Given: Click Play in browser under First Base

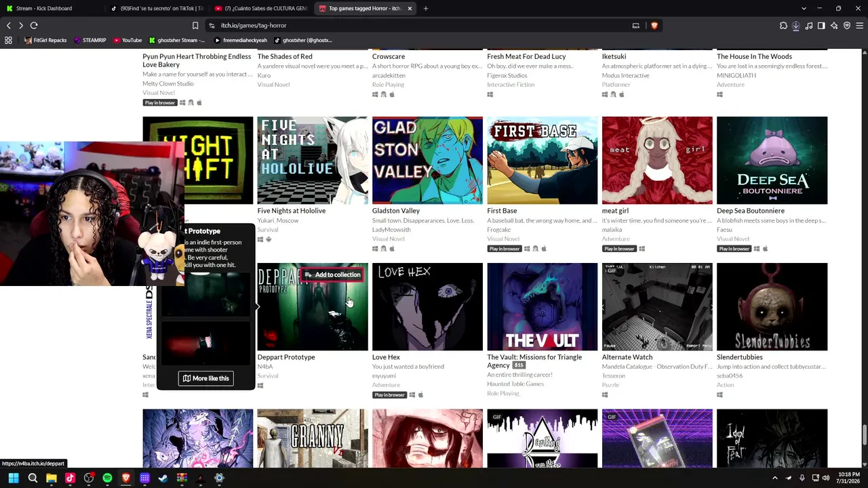Looking at the screenshot, I should point(505,249).
